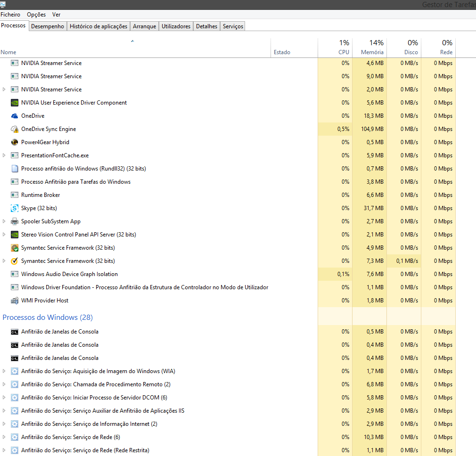The width and height of the screenshot is (476, 456).
Task: Click the Power4Gear Hybrid icon
Action: [x=15, y=142]
